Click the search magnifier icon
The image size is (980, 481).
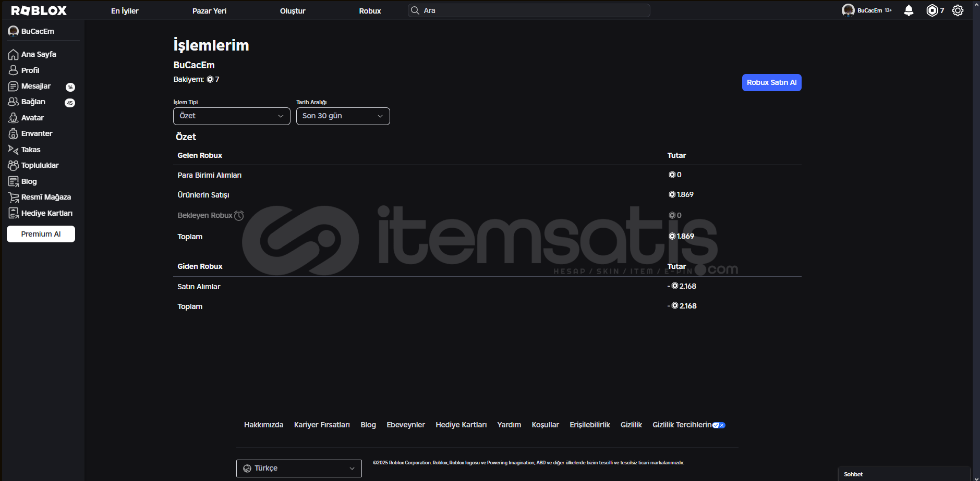[x=415, y=10]
